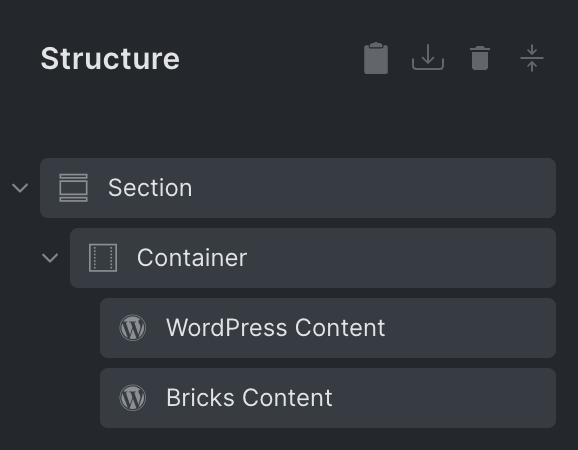Click the Section layout icon
Viewport: 578px width, 450px height.
(73, 188)
